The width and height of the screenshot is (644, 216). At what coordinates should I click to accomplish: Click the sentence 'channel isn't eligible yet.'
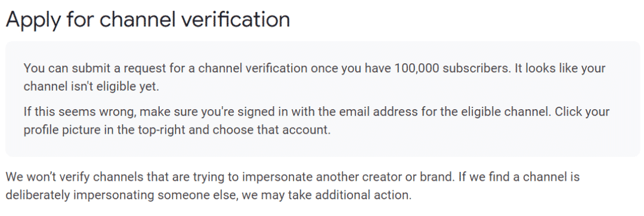pos(91,87)
